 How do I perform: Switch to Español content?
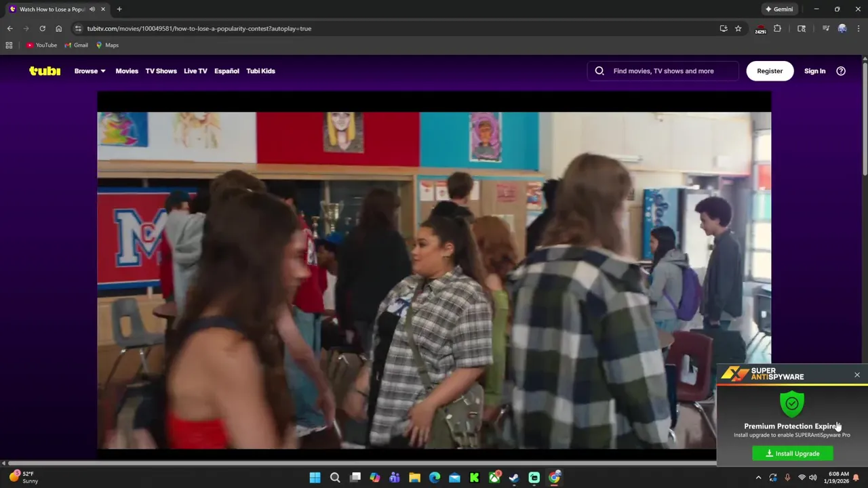[x=226, y=70]
